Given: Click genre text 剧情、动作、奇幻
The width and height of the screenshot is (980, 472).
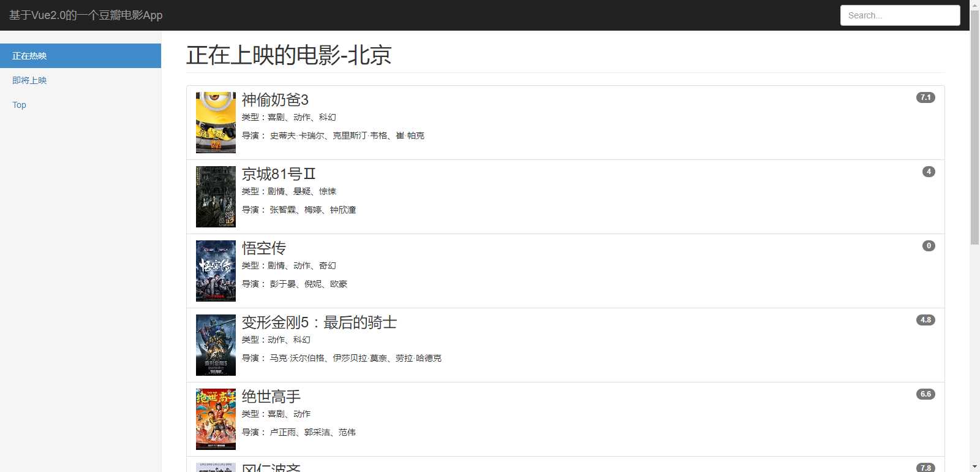Looking at the screenshot, I should tap(302, 265).
